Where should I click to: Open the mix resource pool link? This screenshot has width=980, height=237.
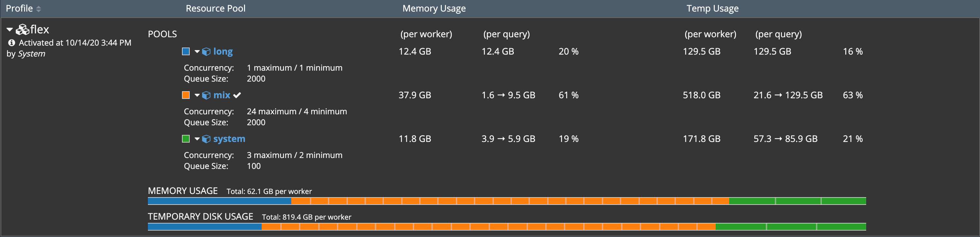[222, 95]
